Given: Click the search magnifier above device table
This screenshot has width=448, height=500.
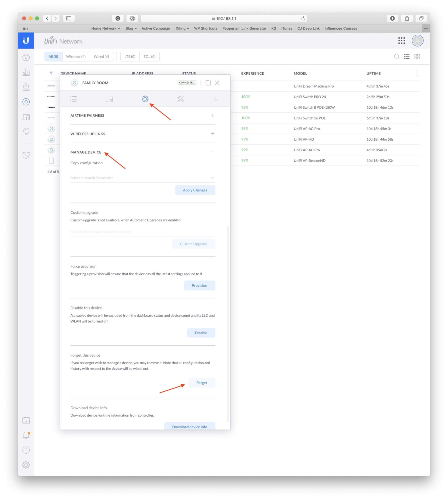Looking at the screenshot, I should pos(397,57).
